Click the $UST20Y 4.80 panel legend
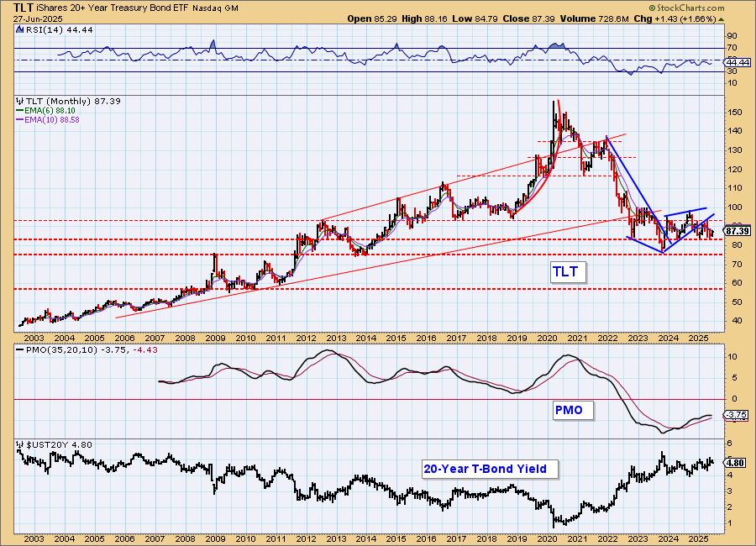This screenshot has height=546, width=756. [59, 444]
